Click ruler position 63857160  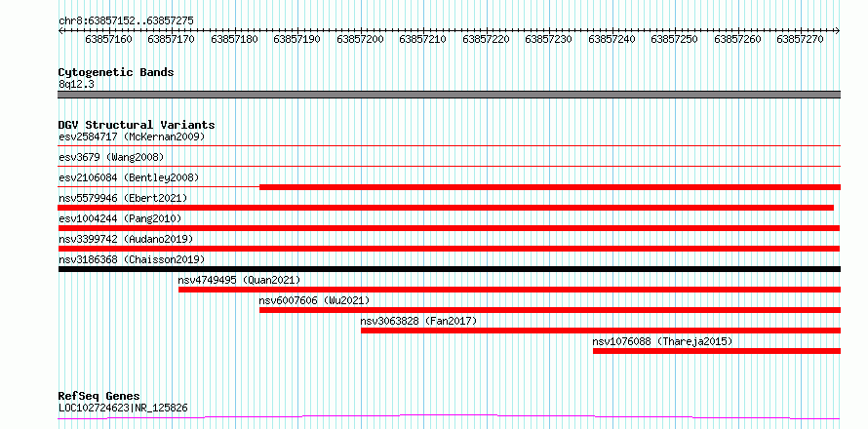(108, 40)
